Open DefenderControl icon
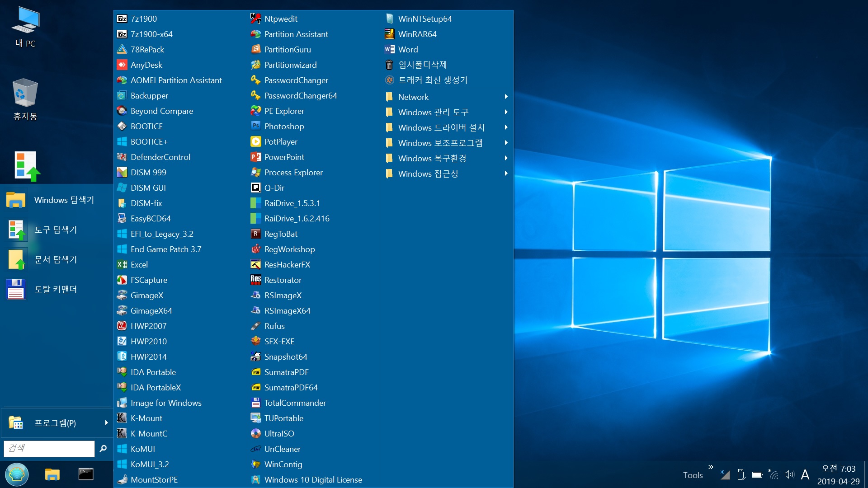 click(x=122, y=157)
